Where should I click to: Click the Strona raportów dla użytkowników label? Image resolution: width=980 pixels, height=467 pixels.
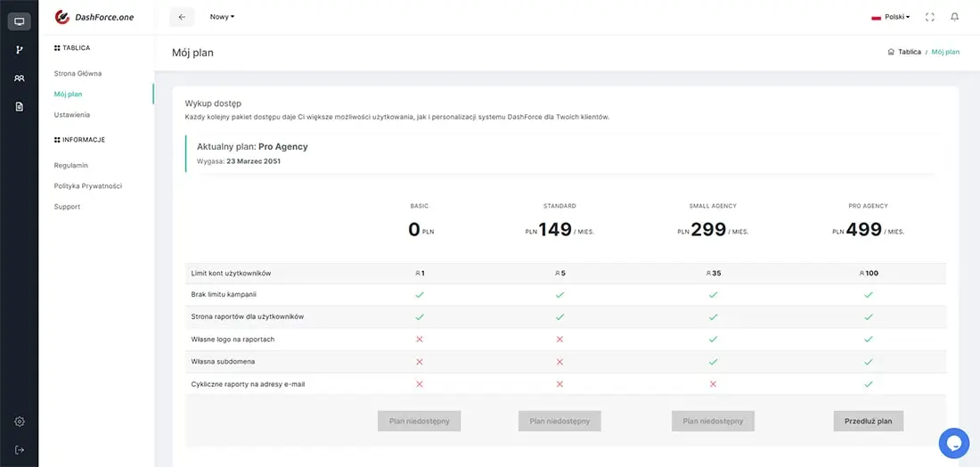tap(247, 317)
